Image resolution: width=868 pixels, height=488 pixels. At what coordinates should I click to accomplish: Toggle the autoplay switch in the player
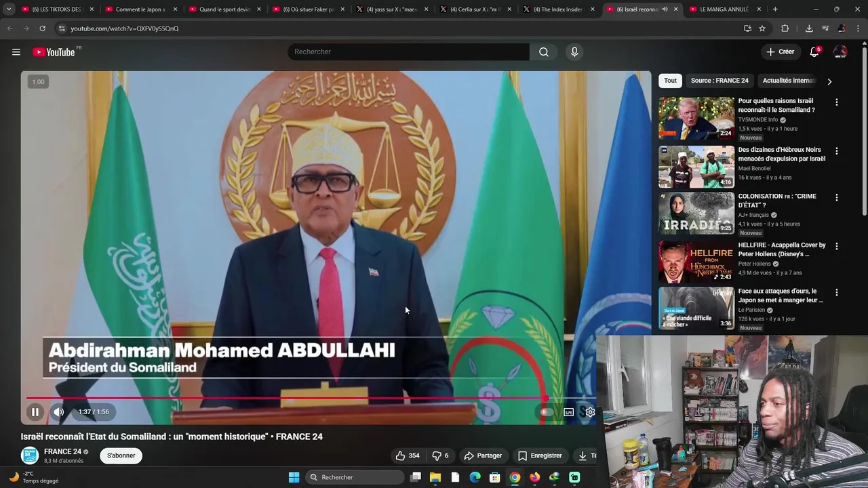tap(545, 411)
